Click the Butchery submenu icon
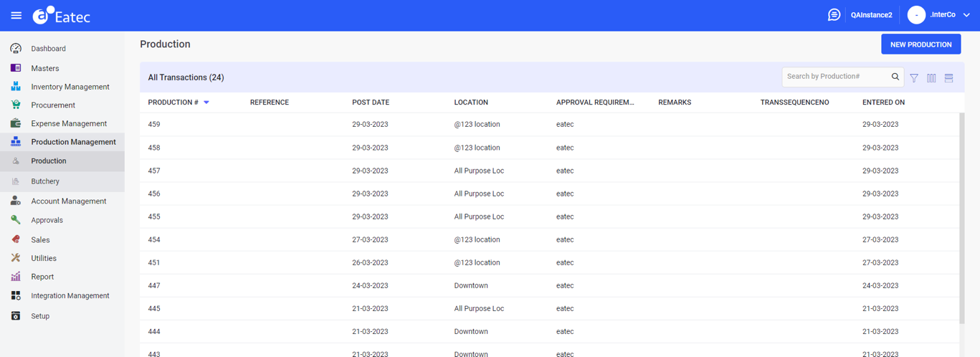Image resolution: width=980 pixels, height=357 pixels. 16,181
